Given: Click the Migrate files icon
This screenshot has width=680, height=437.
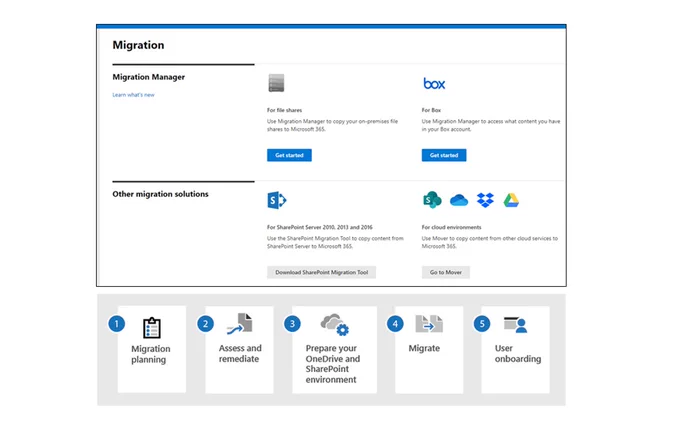Looking at the screenshot, I should point(429,324).
